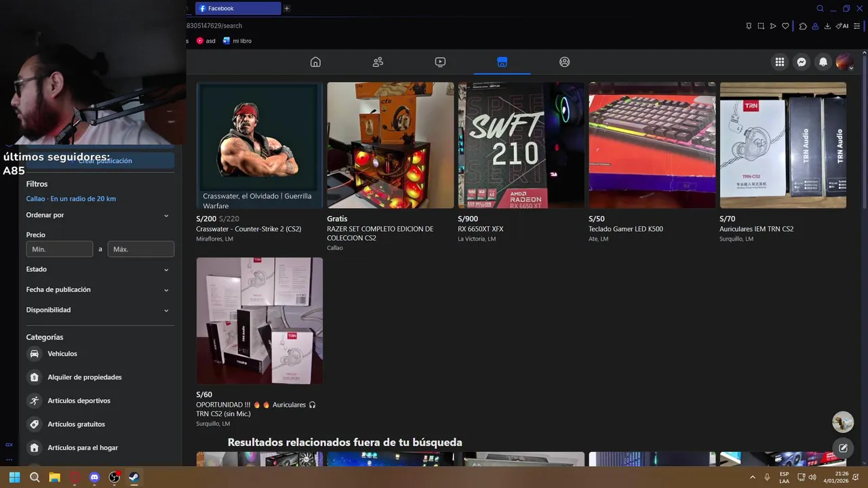
Task: Open Messenger chats icon
Action: (x=802, y=62)
